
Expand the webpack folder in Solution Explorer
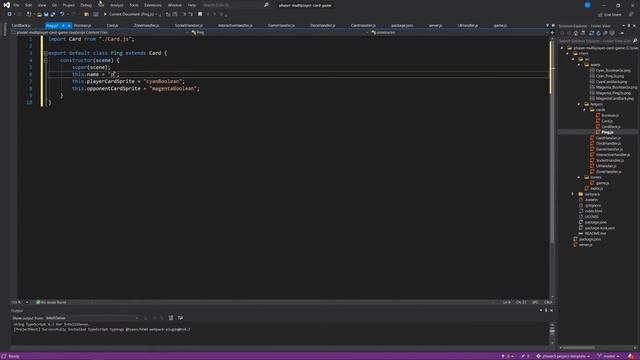(573, 194)
